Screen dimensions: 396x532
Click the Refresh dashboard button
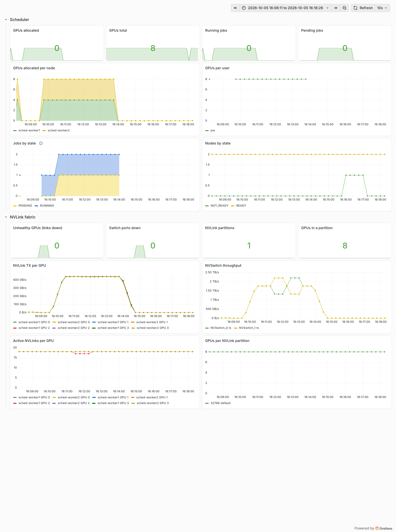pyautogui.click(x=363, y=8)
